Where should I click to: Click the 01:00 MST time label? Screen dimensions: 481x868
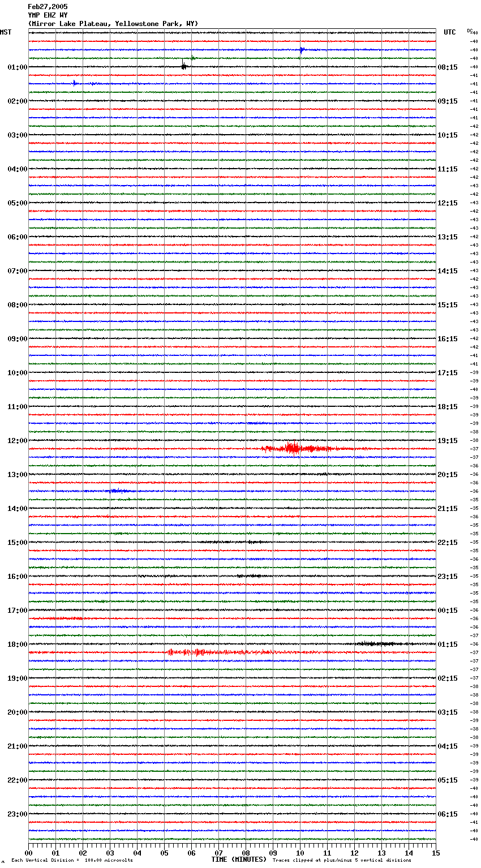point(18,67)
